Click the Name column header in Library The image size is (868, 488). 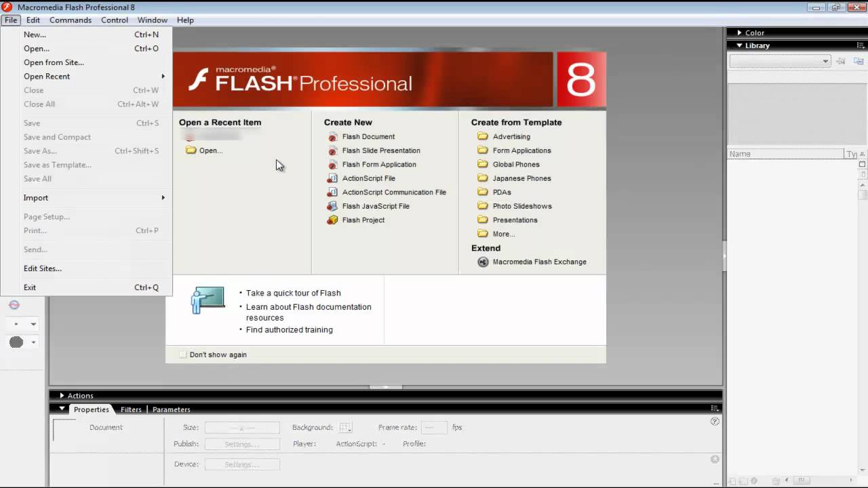click(x=785, y=154)
